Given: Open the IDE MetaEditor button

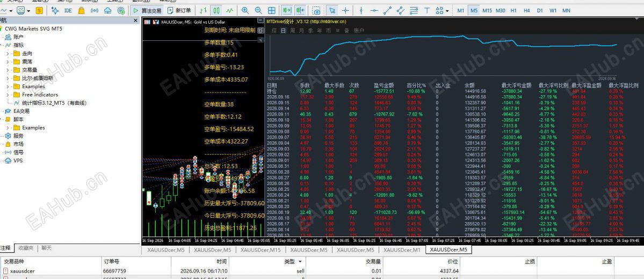Looking at the screenshot, I should (x=68, y=10).
